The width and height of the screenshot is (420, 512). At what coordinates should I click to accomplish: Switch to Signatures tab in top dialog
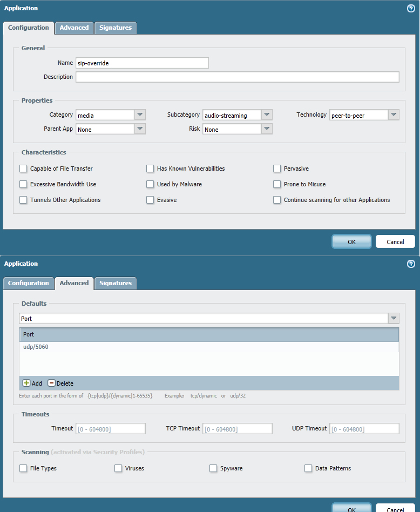click(x=116, y=28)
